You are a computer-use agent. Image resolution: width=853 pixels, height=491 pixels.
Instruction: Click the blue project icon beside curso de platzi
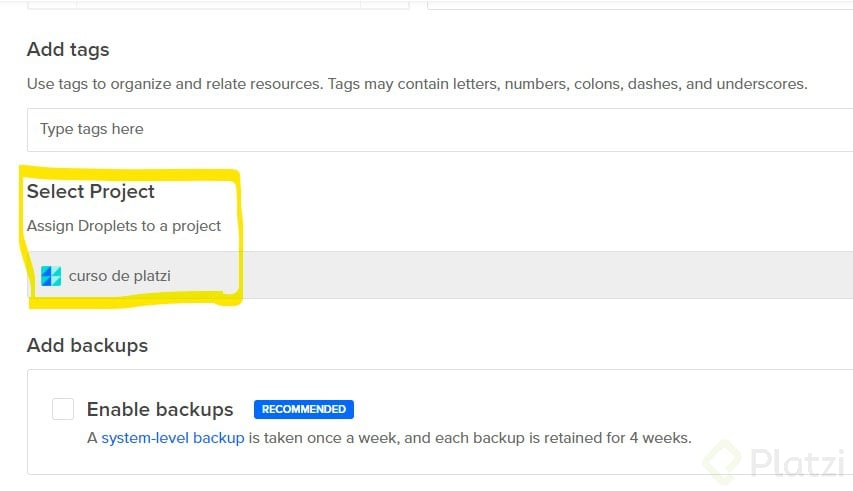[x=50, y=276]
